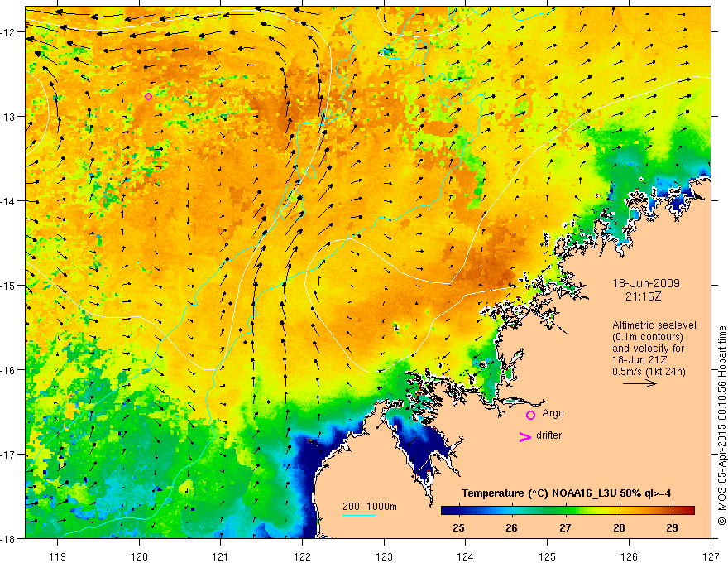
Task: Click the 18-Jun-2009 date label
Action: tap(646, 283)
